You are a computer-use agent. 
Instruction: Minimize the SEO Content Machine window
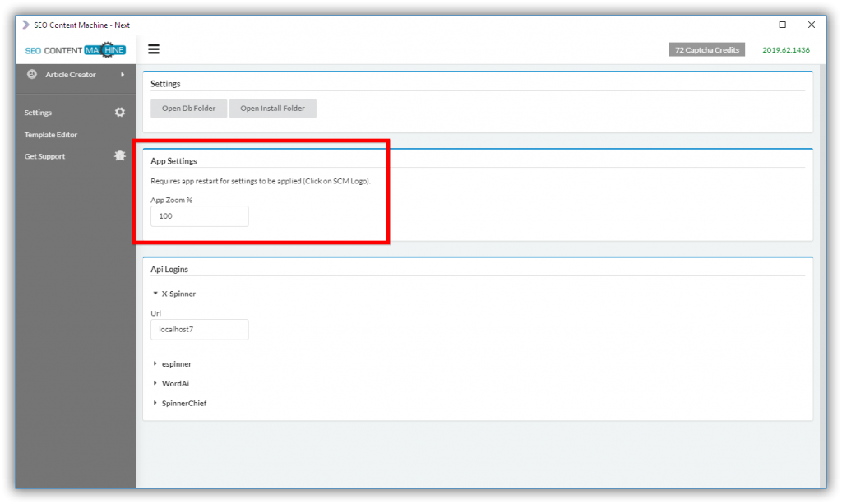point(754,25)
